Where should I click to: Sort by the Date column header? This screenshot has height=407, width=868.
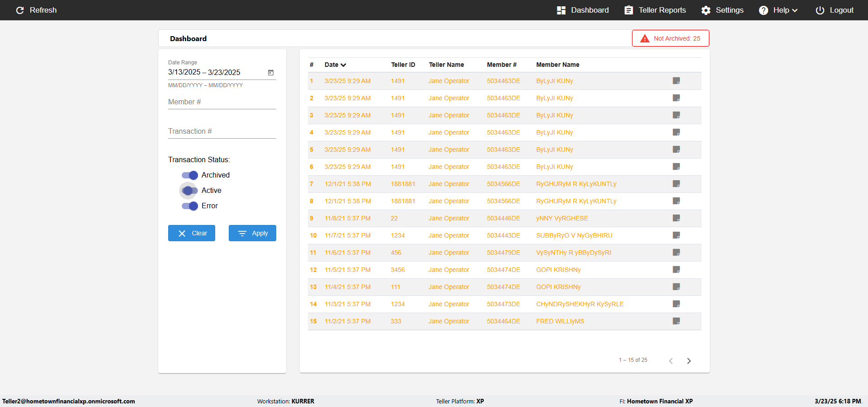[x=335, y=65]
